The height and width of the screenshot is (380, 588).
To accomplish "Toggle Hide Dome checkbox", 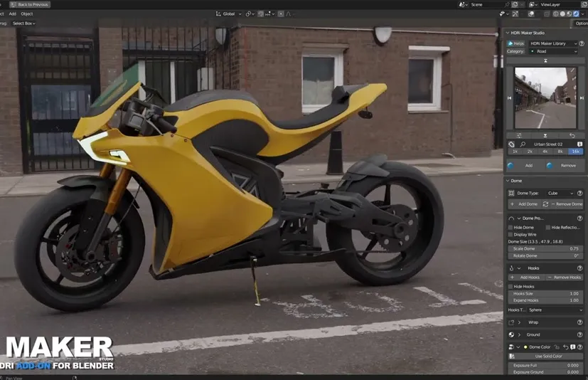I will (511, 228).
